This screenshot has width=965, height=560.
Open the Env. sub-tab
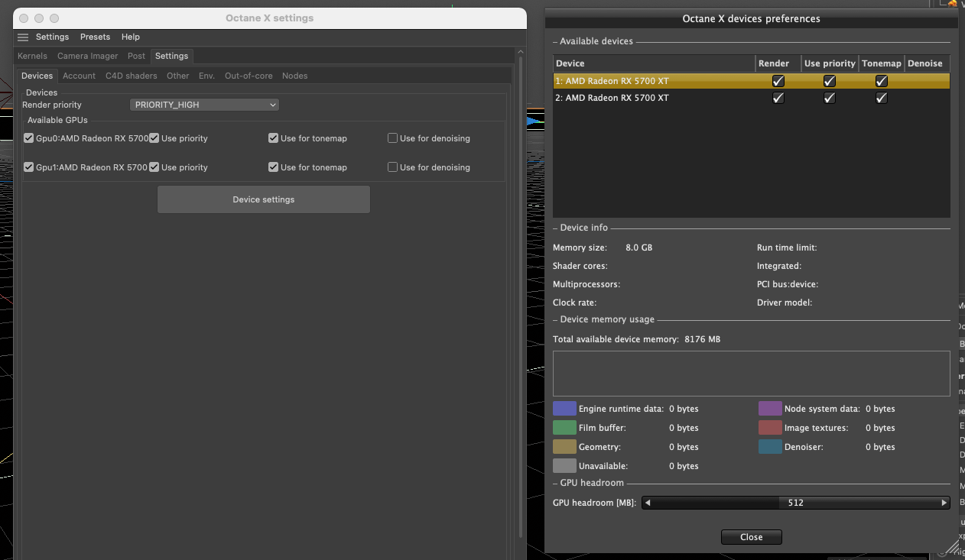tap(206, 76)
